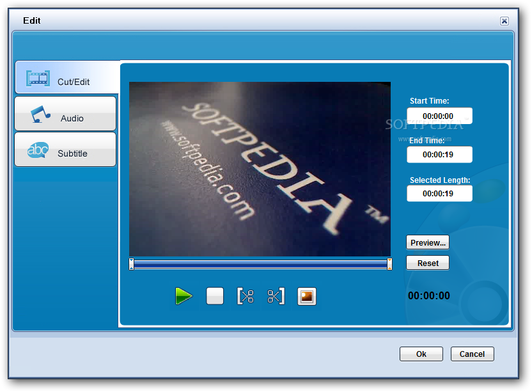532x392 pixels.
Task: Set start point with left-bracket scissors icon
Action: (246, 296)
